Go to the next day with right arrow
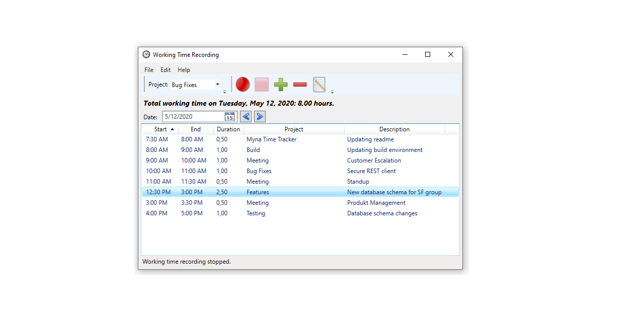Image resolution: width=644 pixels, height=322 pixels. 260,117
